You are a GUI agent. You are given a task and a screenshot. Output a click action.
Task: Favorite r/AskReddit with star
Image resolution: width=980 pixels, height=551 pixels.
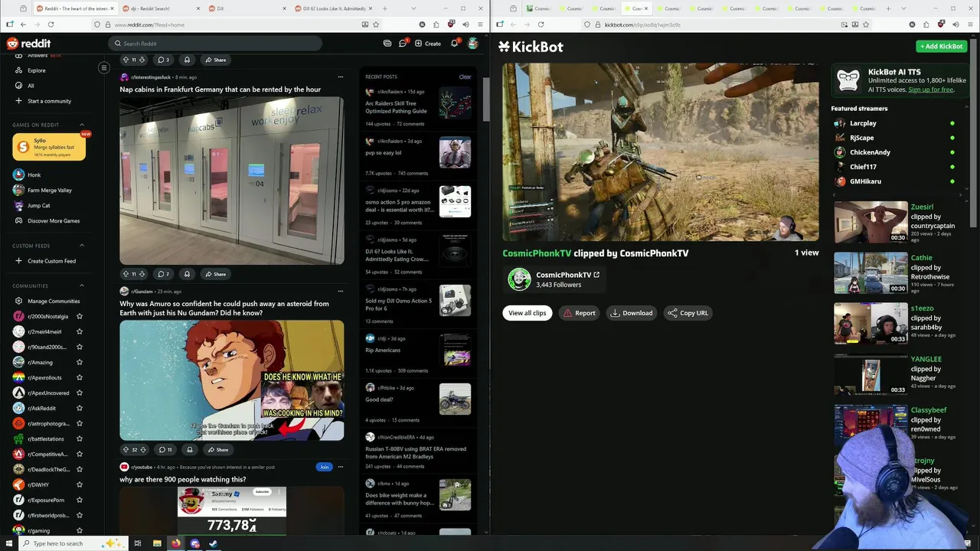tap(80, 408)
